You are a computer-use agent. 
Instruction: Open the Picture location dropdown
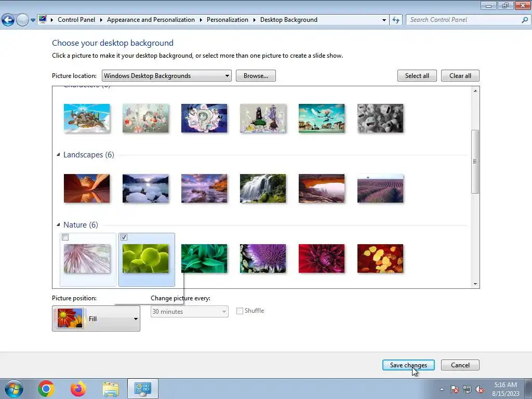167,76
